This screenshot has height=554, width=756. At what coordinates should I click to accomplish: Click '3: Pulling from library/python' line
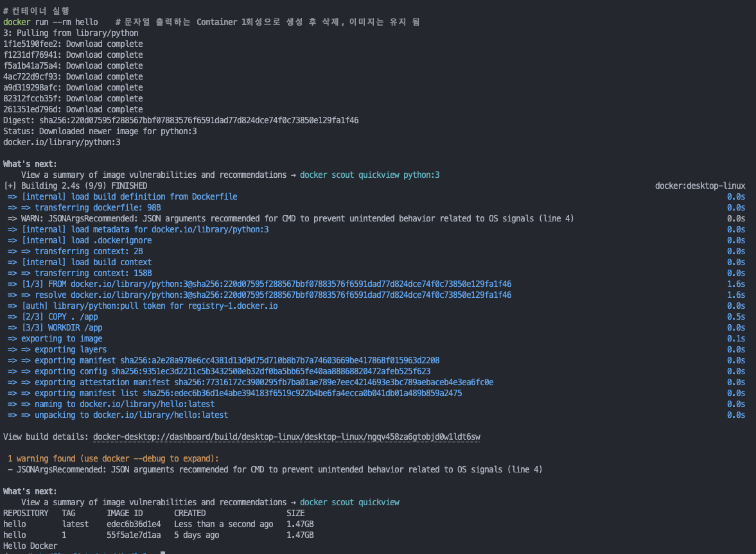(71, 33)
